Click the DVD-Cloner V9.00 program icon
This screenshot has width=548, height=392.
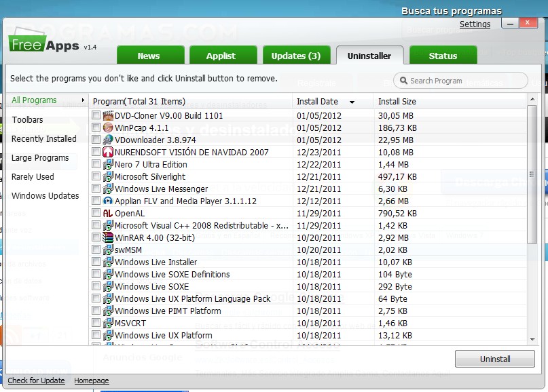tap(108, 115)
